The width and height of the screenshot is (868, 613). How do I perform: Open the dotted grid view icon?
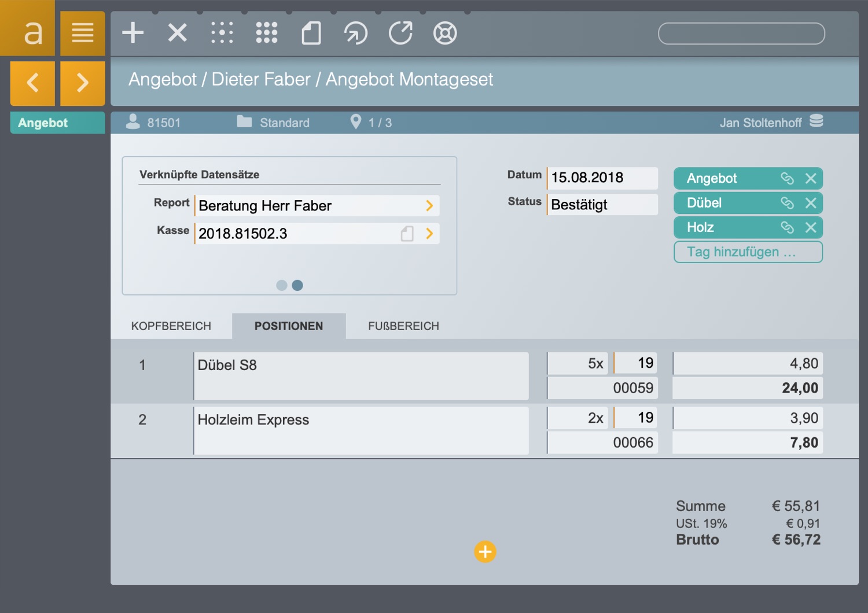(x=222, y=33)
